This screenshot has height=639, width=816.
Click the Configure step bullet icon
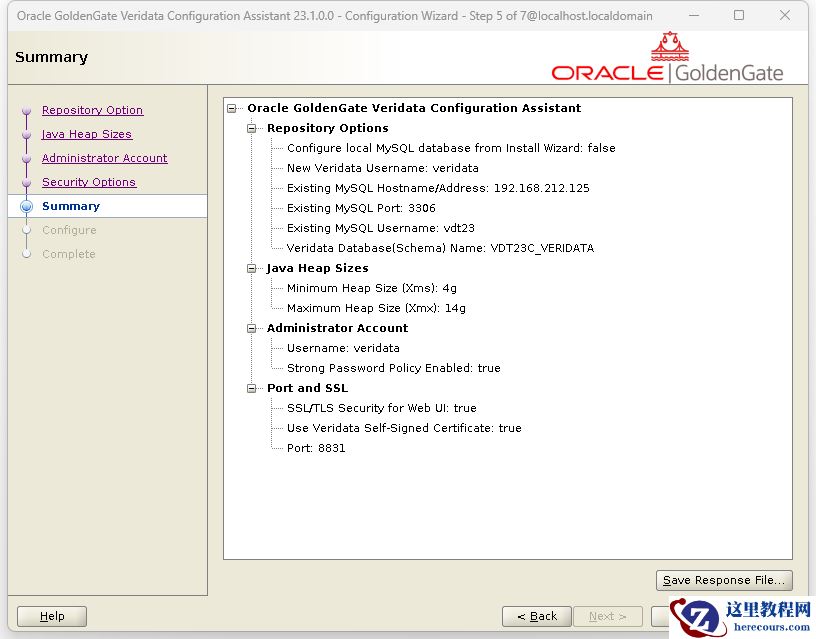(x=27, y=230)
